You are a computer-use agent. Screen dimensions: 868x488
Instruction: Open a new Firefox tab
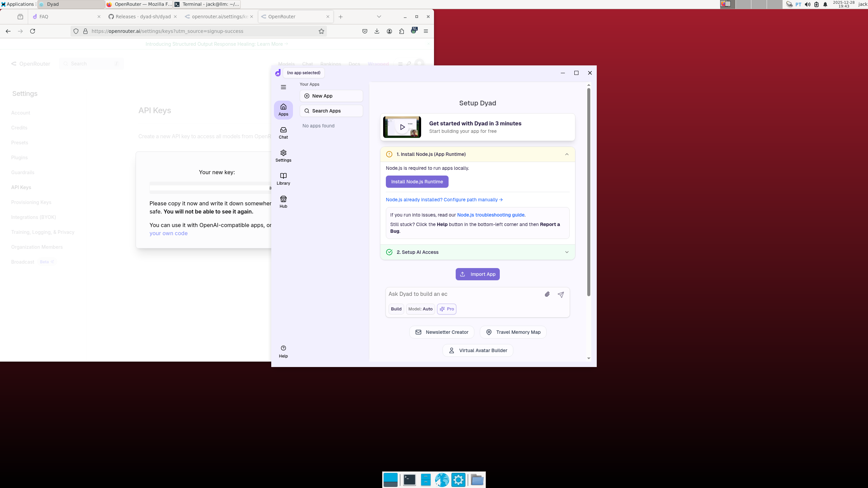(x=341, y=17)
